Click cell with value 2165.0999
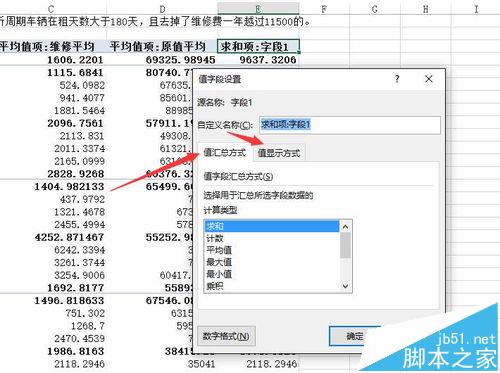The height and width of the screenshot is (373, 500). tap(53, 161)
